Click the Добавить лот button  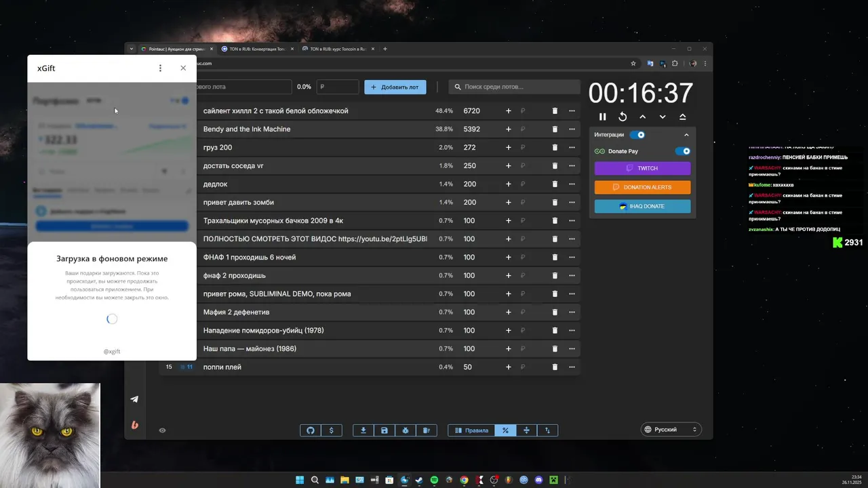coord(395,87)
